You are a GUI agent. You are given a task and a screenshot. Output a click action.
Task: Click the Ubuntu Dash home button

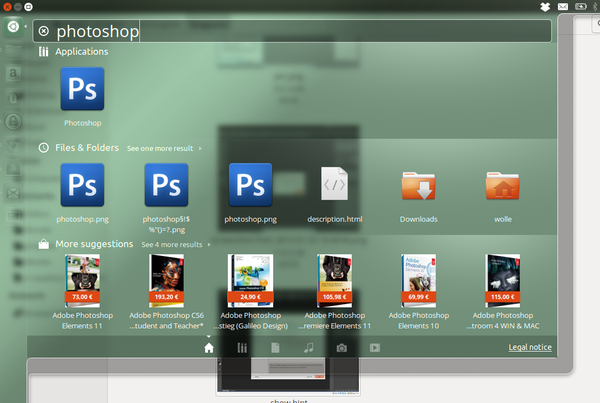point(13,27)
